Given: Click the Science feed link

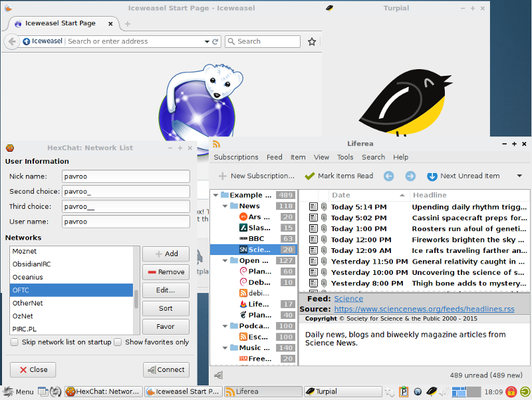Looking at the screenshot, I should click(348, 299).
